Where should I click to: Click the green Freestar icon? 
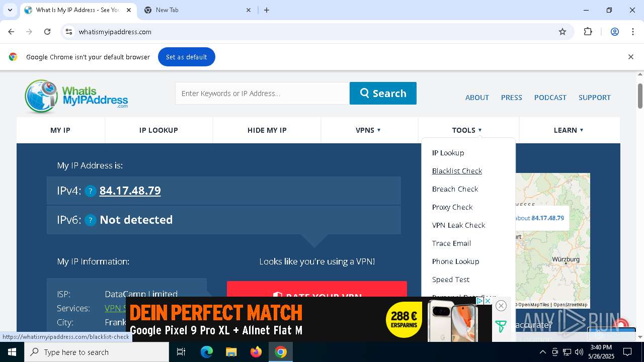tap(501, 326)
